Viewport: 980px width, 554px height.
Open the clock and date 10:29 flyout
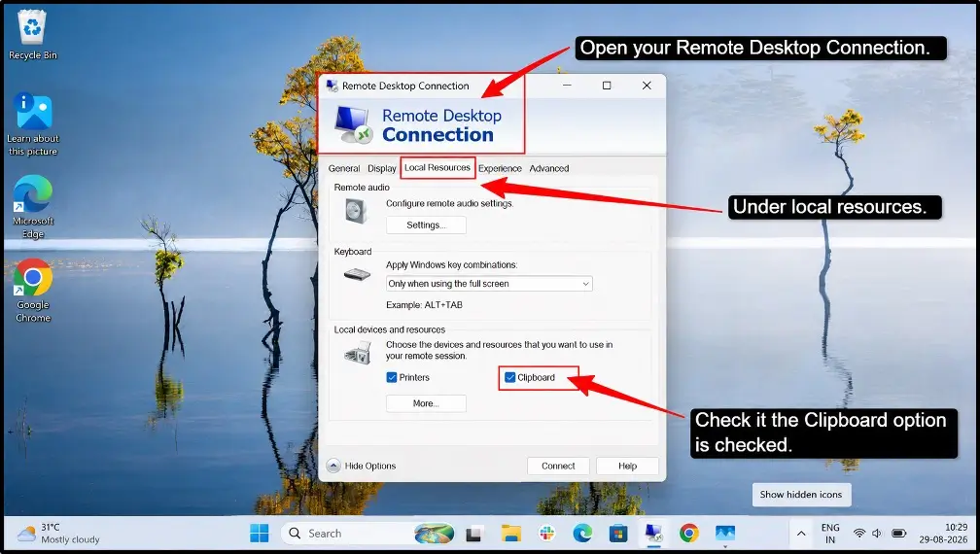943,534
